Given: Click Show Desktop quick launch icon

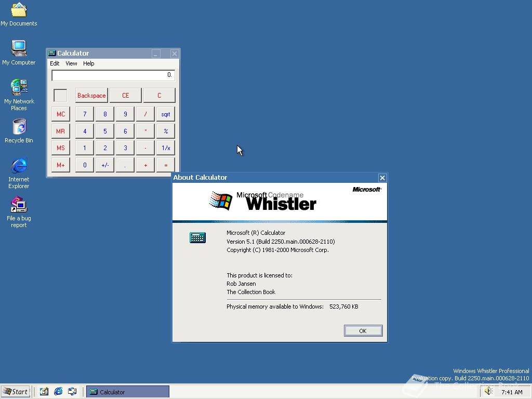Looking at the screenshot, I should coord(44,392).
